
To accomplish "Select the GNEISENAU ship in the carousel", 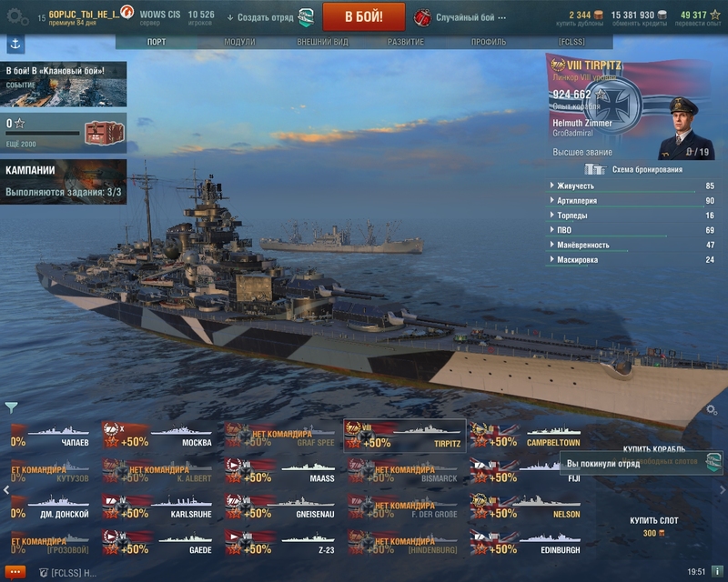I will pyautogui.click(x=279, y=507).
